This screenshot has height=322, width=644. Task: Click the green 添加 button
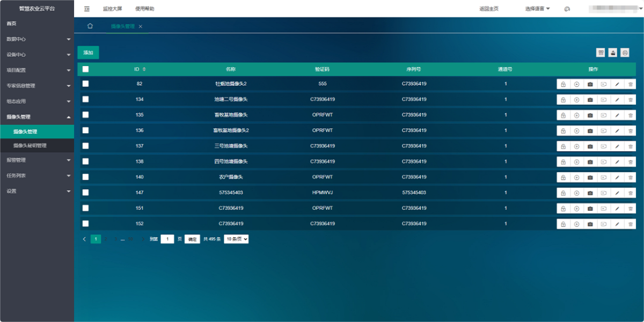[88, 53]
